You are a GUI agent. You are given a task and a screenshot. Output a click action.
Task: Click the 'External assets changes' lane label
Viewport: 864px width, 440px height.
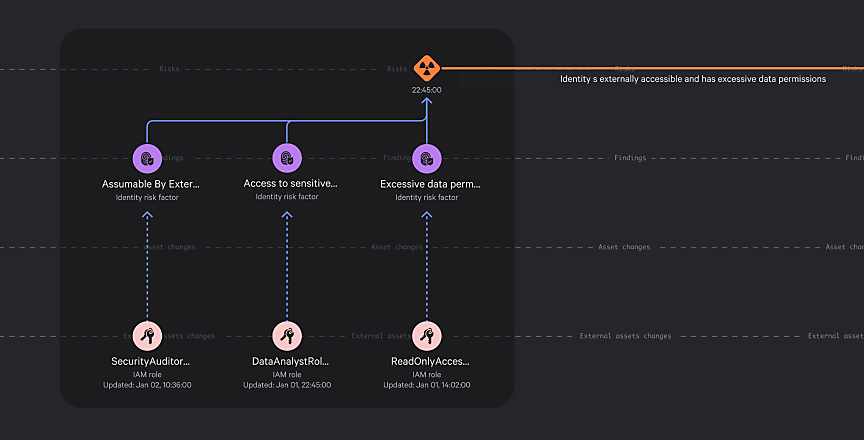[x=625, y=336]
